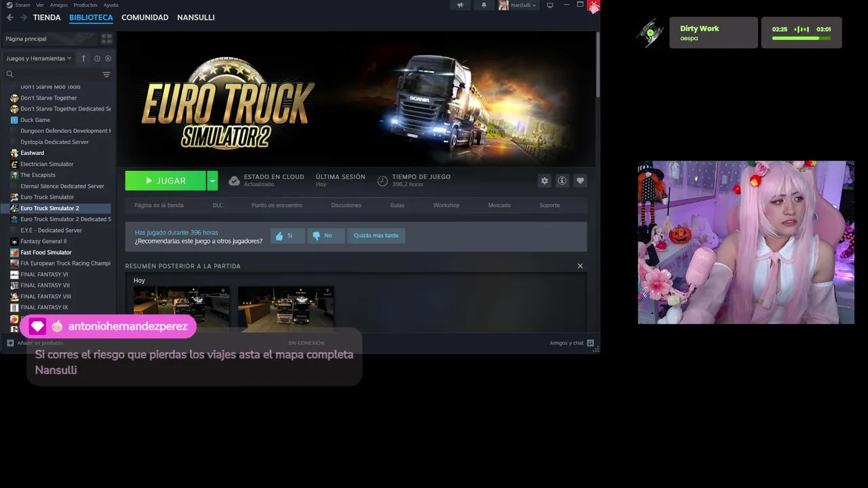
Task: Open the Soporte link
Action: (x=549, y=205)
